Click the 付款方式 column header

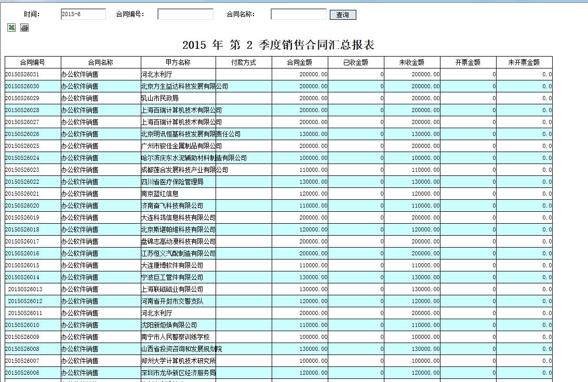tap(244, 62)
